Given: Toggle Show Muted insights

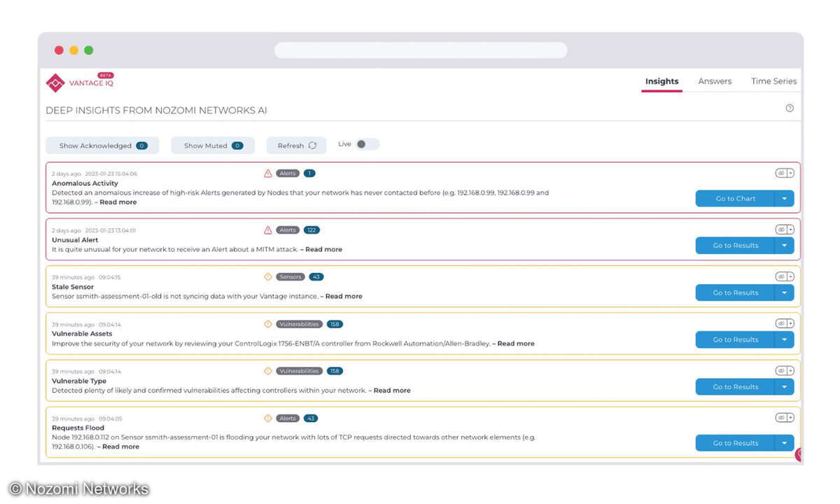Looking at the screenshot, I should pyautogui.click(x=213, y=146).
